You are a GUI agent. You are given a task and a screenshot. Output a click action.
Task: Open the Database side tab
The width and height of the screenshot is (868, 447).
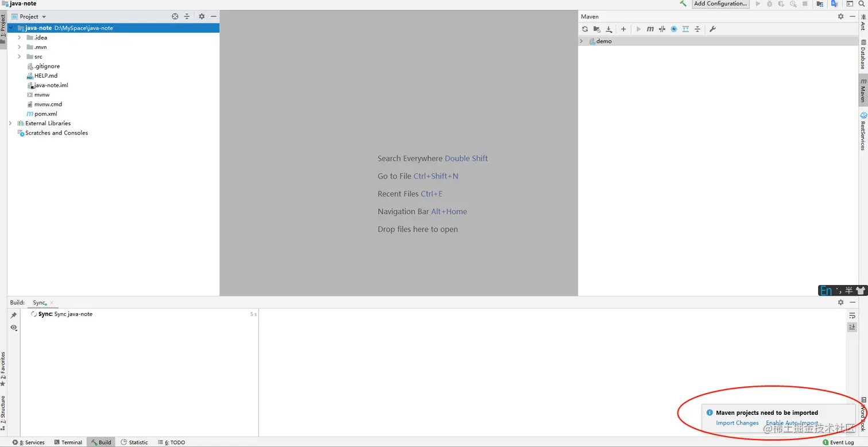click(x=863, y=55)
